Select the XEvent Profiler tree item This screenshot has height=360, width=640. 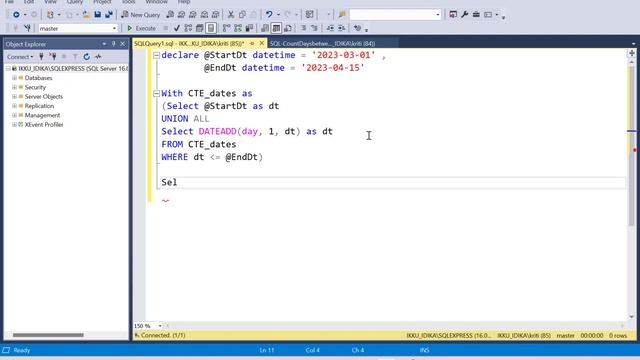(x=44, y=125)
